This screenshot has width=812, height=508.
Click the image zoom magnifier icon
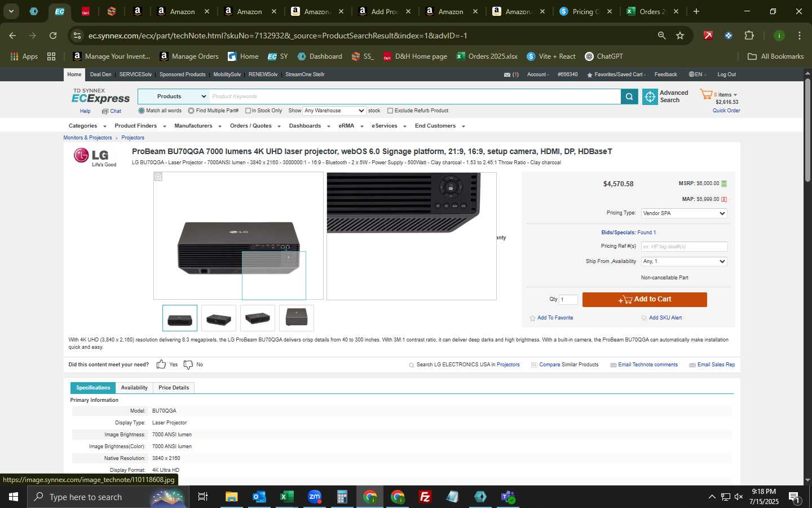(158, 177)
